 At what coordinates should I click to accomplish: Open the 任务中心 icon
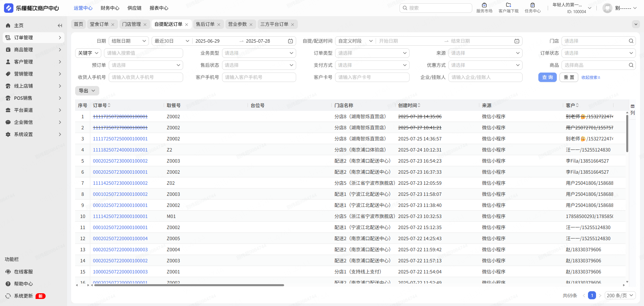pos(533,5)
